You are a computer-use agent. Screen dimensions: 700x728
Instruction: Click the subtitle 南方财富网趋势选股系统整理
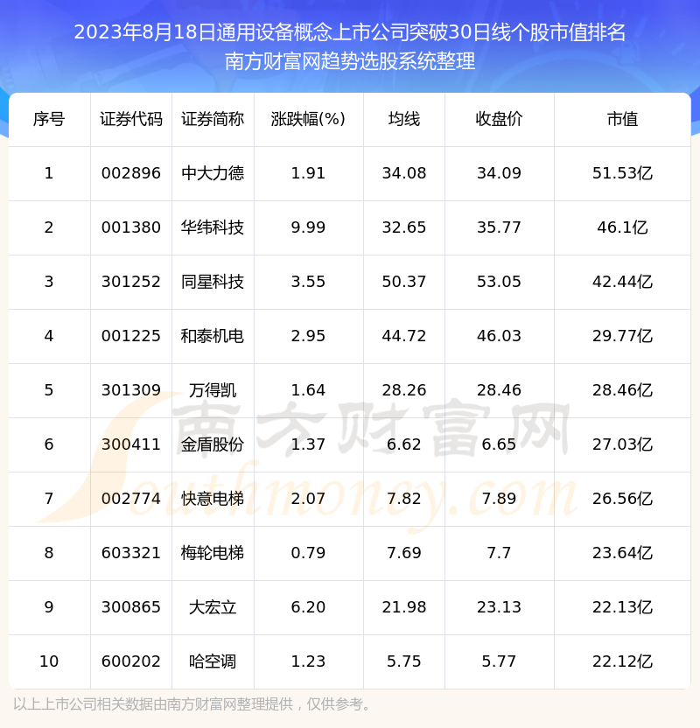(350, 61)
